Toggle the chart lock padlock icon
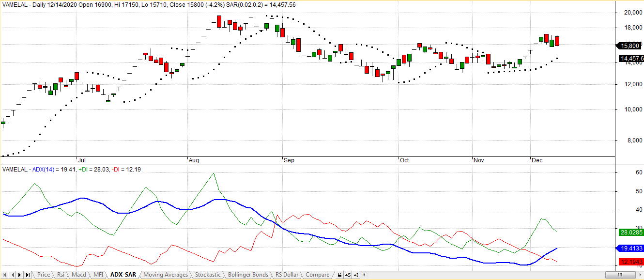Screen dimensions: 644x280 click(340, 275)
